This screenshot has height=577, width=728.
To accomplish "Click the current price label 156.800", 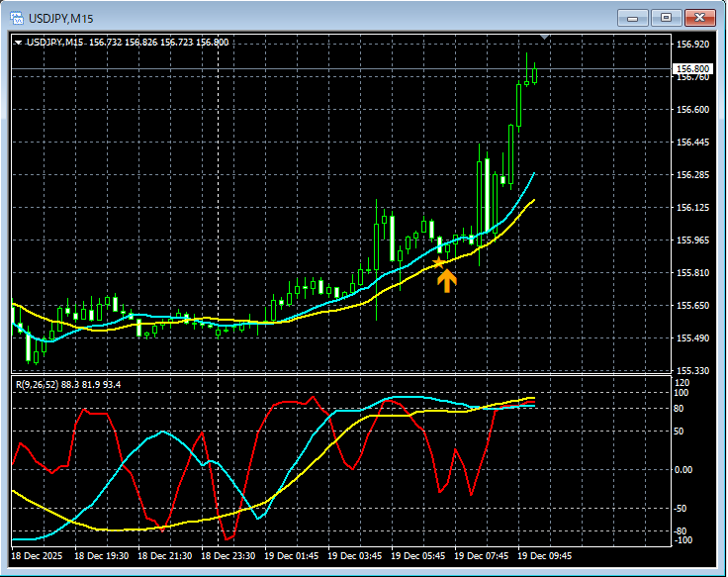I will (692, 69).
